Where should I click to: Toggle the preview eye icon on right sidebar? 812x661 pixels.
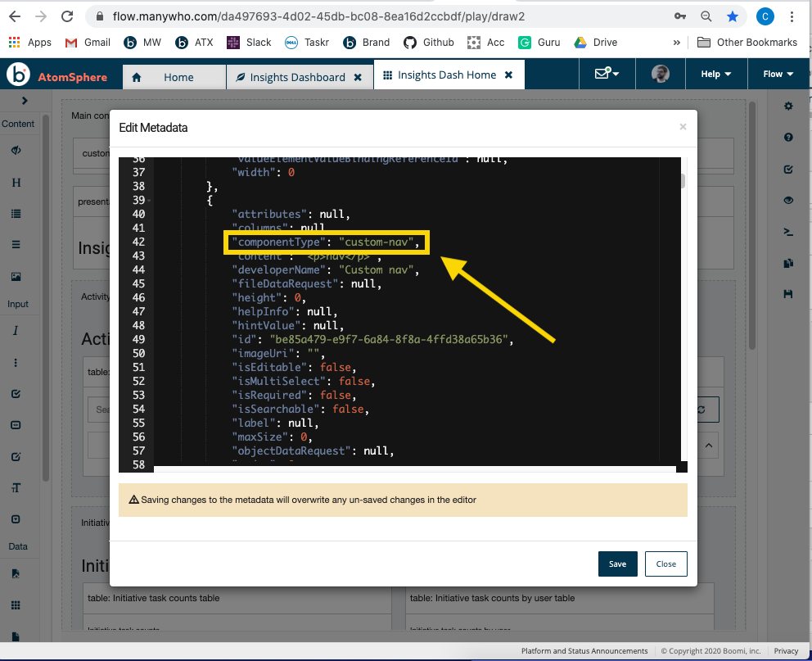788,200
